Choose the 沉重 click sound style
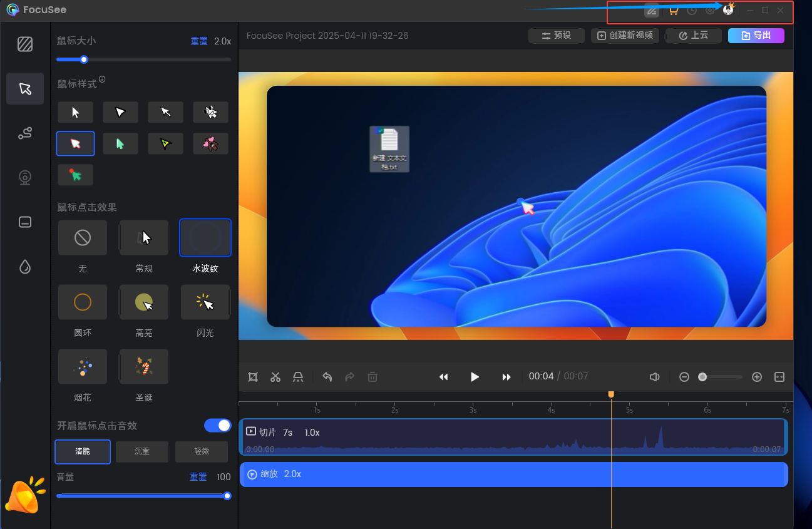812x529 pixels. (142, 451)
